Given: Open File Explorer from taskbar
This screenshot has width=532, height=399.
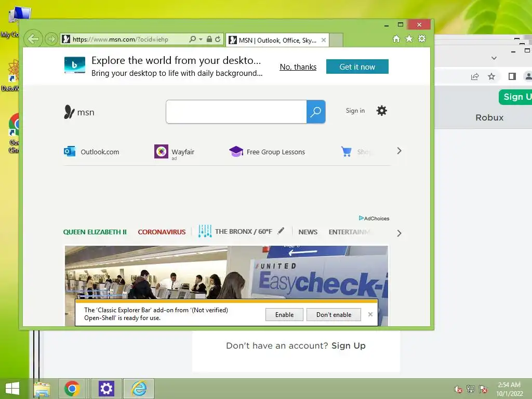Looking at the screenshot, I should (42, 389).
